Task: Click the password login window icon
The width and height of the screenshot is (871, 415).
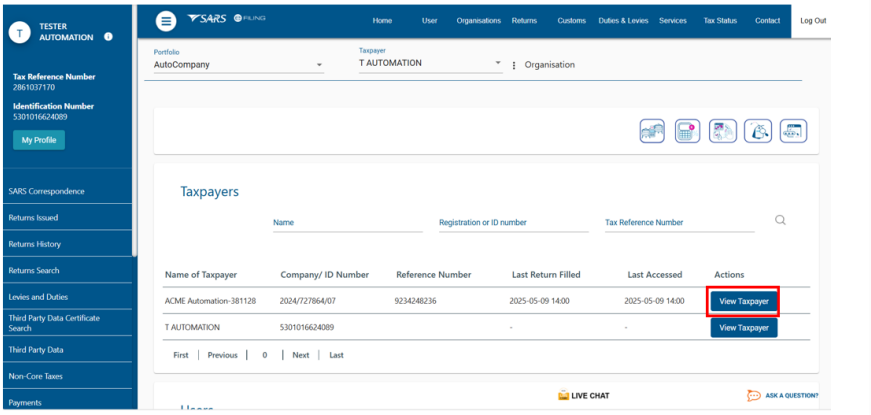Action: (793, 131)
